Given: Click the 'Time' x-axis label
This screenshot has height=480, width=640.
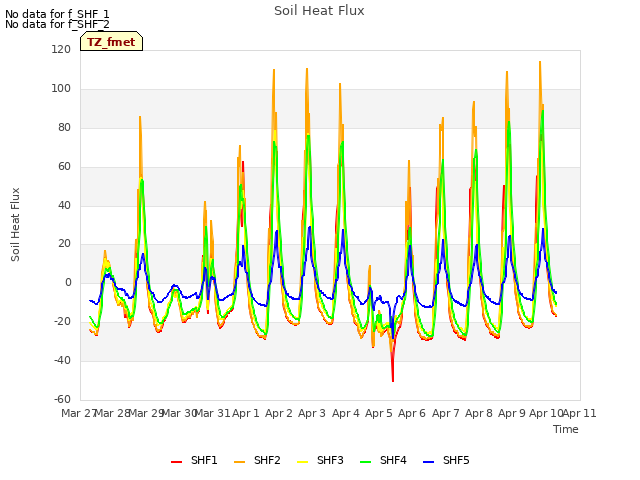Looking at the screenshot, I should tap(566, 429).
